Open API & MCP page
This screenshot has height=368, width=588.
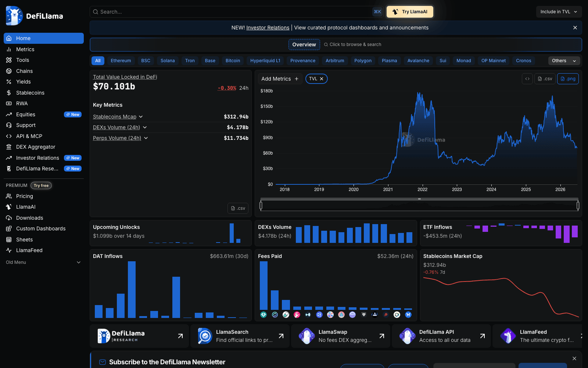44,136
